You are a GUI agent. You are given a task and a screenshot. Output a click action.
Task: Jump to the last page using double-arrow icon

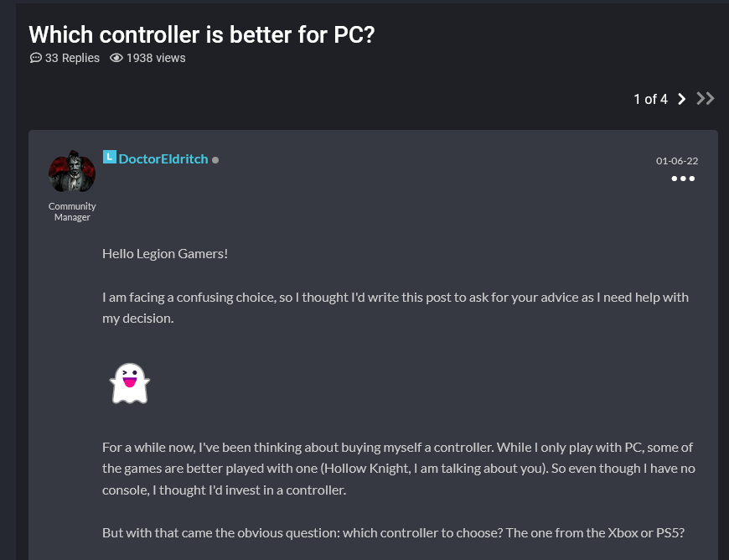coord(705,99)
